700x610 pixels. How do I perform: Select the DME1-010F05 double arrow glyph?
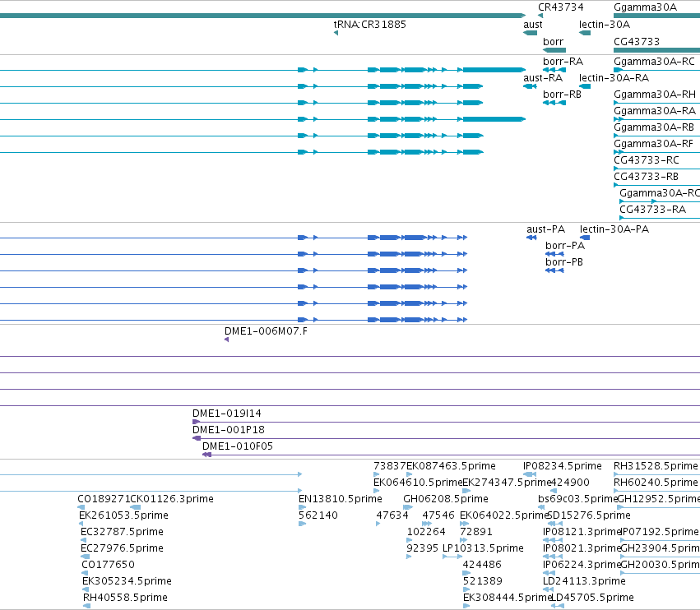[x=206, y=455]
